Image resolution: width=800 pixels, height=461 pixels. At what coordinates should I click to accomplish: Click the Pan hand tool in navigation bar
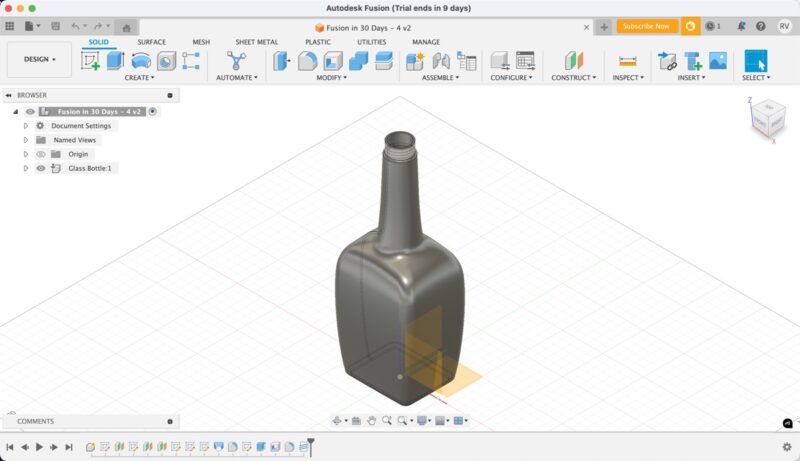[371, 421]
